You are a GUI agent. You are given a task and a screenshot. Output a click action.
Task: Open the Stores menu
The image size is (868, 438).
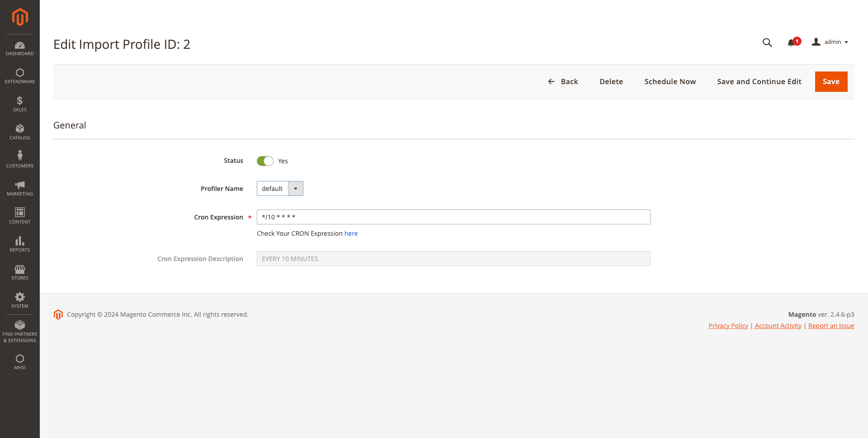pos(20,273)
